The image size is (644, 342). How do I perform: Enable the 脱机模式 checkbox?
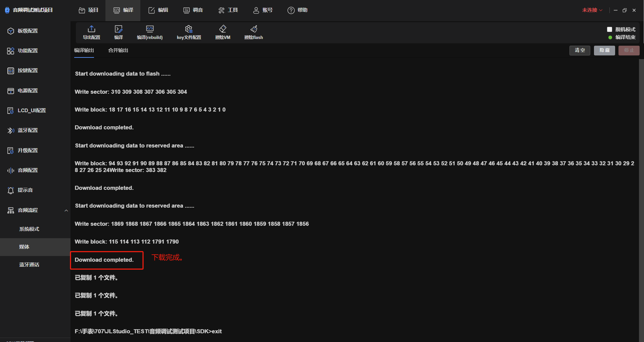pos(609,30)
